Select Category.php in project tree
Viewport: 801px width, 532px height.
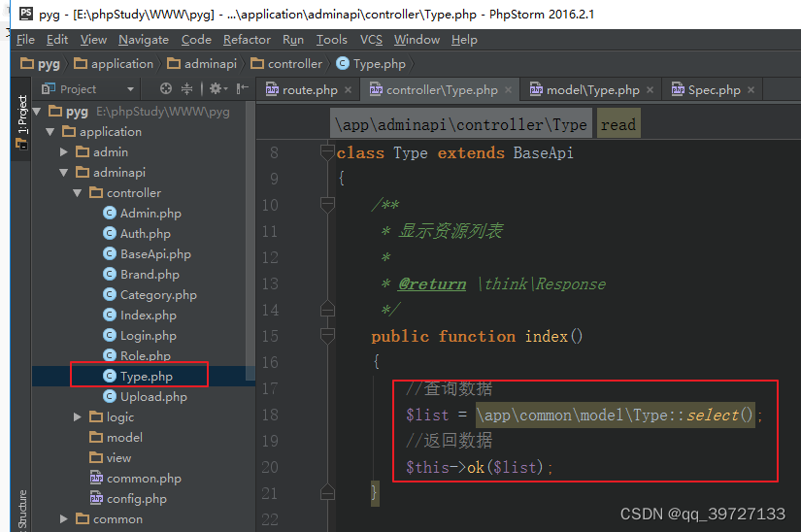tap(150, 295)
